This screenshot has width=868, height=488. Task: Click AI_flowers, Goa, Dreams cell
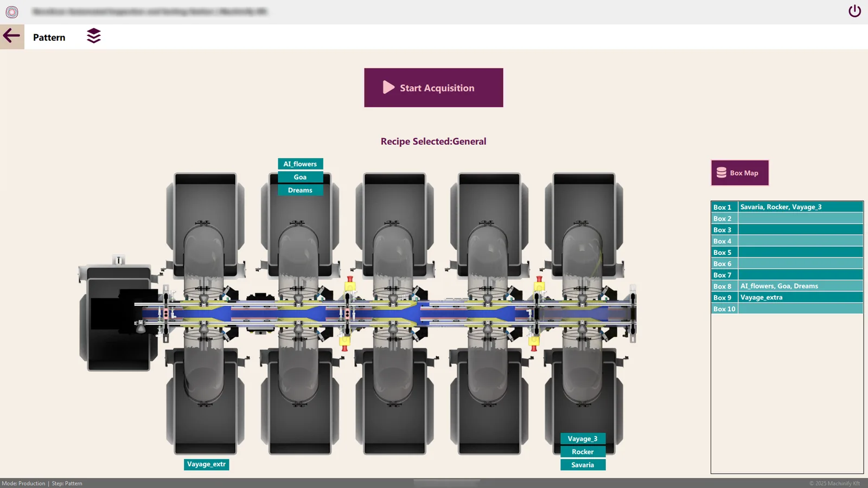800,286
